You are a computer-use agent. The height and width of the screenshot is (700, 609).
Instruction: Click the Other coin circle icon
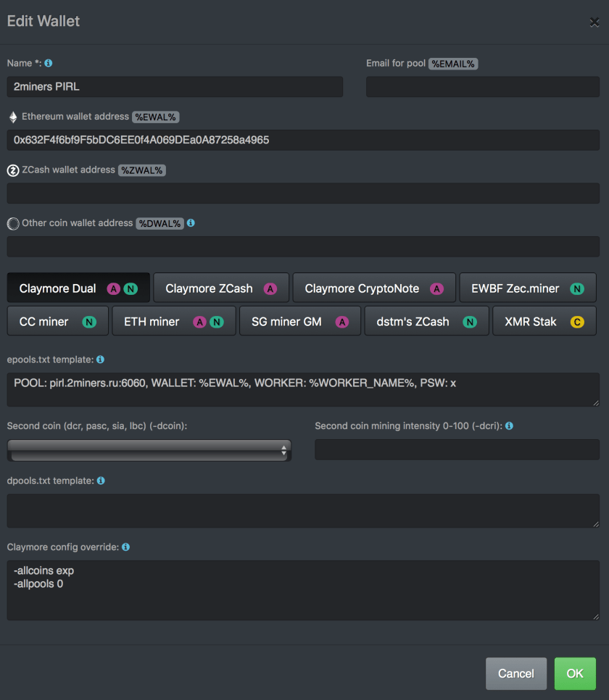pyautogui.click(x=13, y=223)
